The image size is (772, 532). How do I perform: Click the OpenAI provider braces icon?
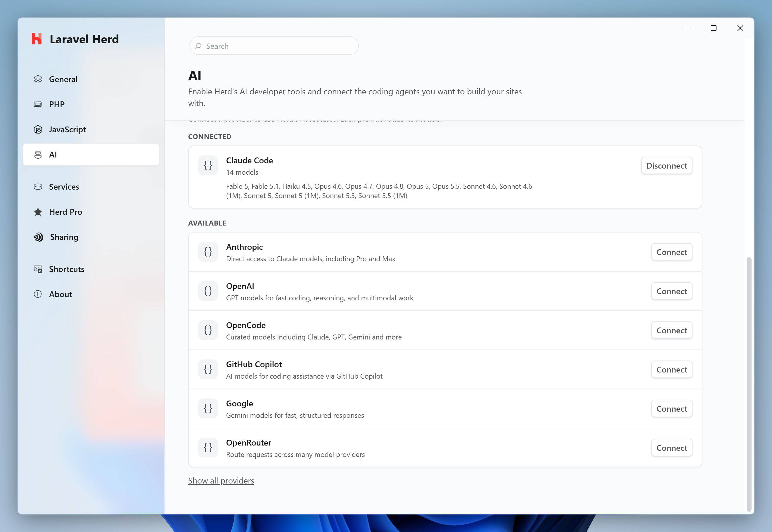(208, 291)
